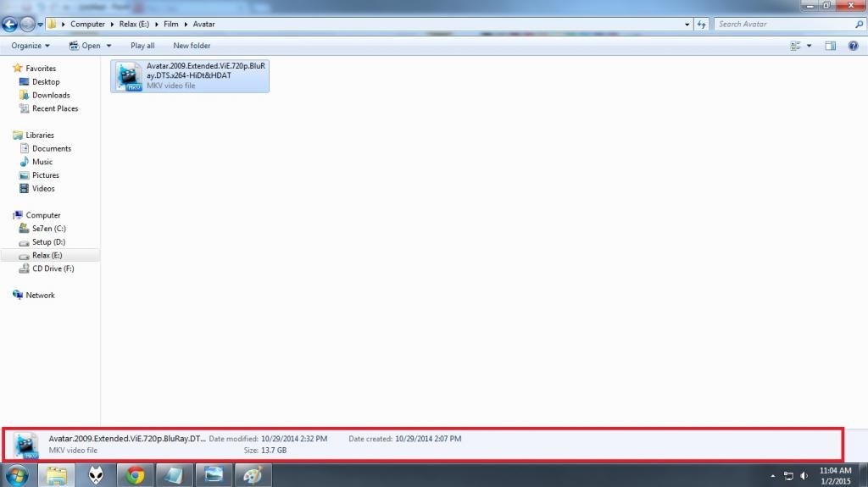Open Desktop under Favorites

click(46, 81)
